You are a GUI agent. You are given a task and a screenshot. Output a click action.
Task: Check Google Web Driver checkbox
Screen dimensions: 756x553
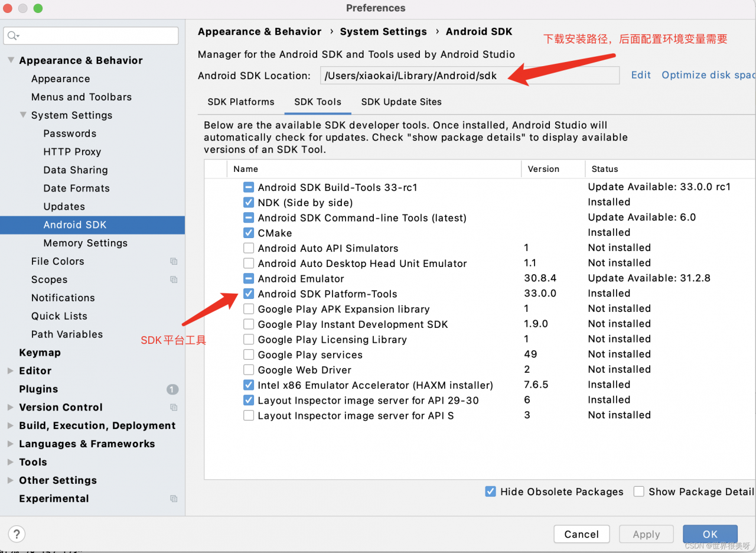249,370
